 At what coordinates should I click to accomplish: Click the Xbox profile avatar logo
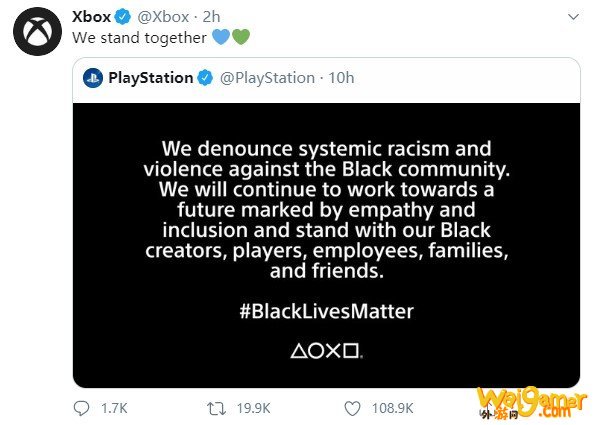click(x=37, y=31)
